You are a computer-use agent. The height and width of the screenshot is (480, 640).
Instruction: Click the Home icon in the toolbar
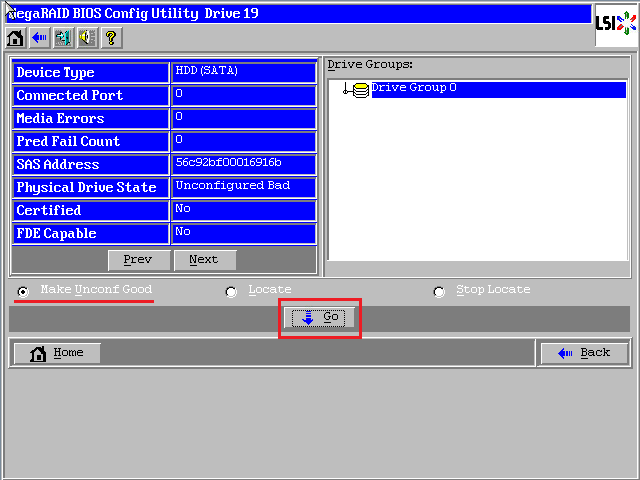(x=16, y=38)
